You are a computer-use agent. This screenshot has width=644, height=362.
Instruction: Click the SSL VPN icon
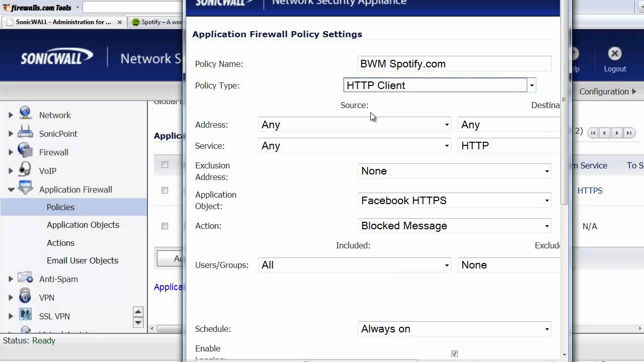click(25, 315)
